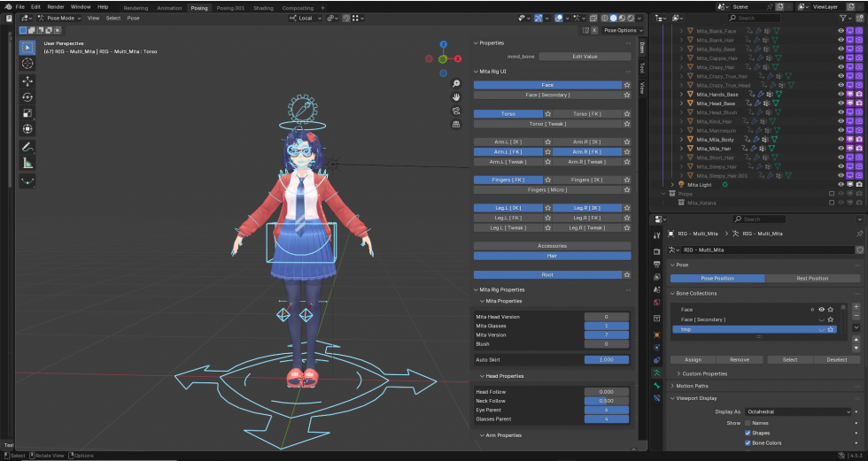Expand the Motion Paths panel
The image size is (868, 461).
[x=694, y=386]
